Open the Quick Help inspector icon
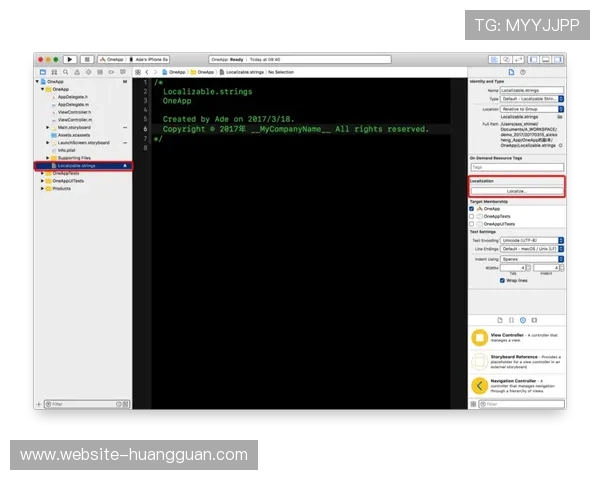 (523, 72)
